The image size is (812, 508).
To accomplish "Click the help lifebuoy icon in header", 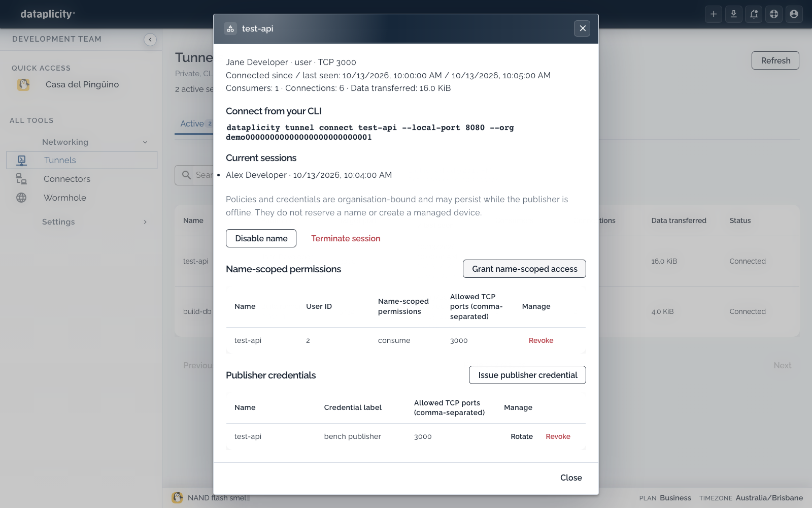I will [x=774, y=14].
